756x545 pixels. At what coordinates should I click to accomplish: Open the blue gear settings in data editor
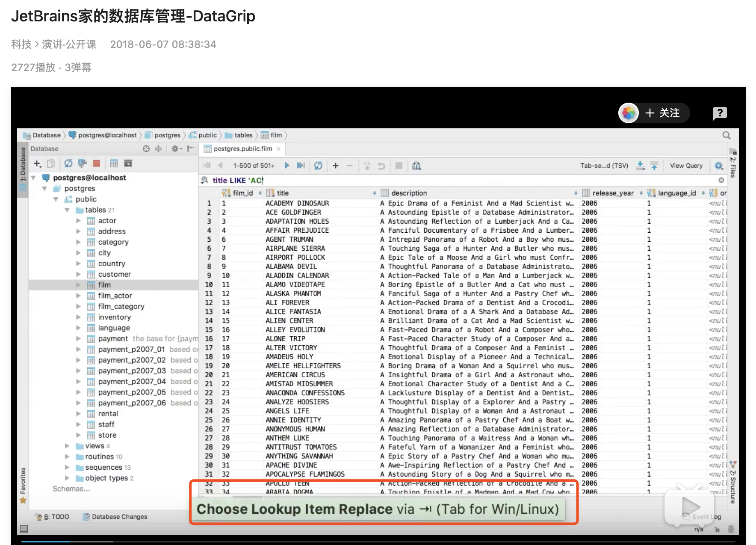pyautogui.click(x=718, y=166)
